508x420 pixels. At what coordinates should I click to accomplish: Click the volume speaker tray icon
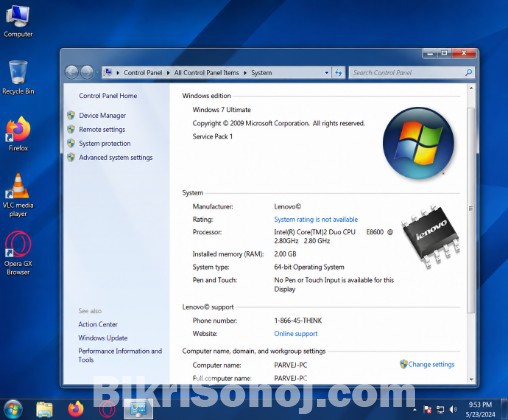coord(453,409)
